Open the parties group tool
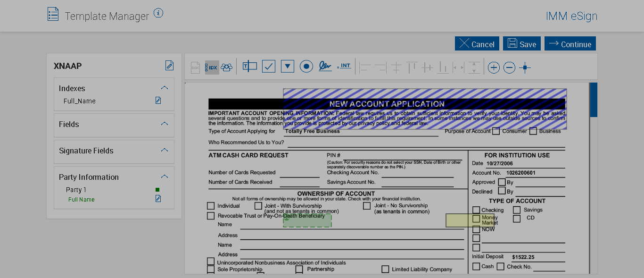 [227, 67]
